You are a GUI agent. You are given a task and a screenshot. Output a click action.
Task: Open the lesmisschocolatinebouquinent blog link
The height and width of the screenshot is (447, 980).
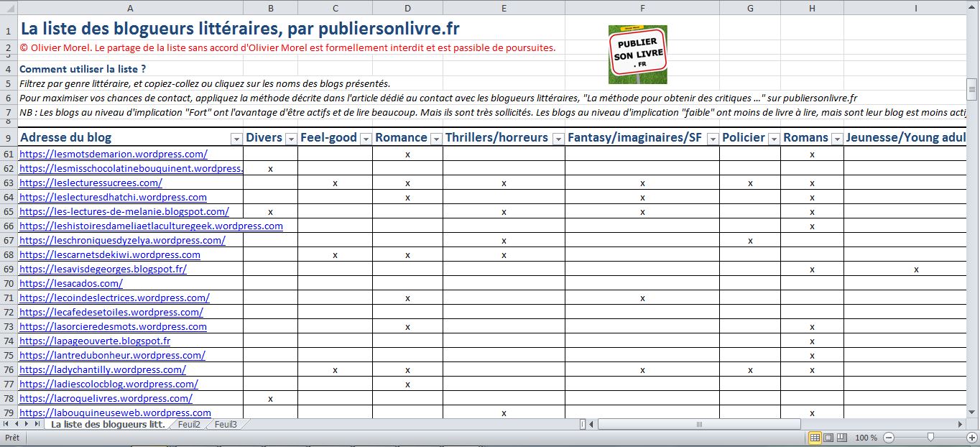(x=131, y=168)
